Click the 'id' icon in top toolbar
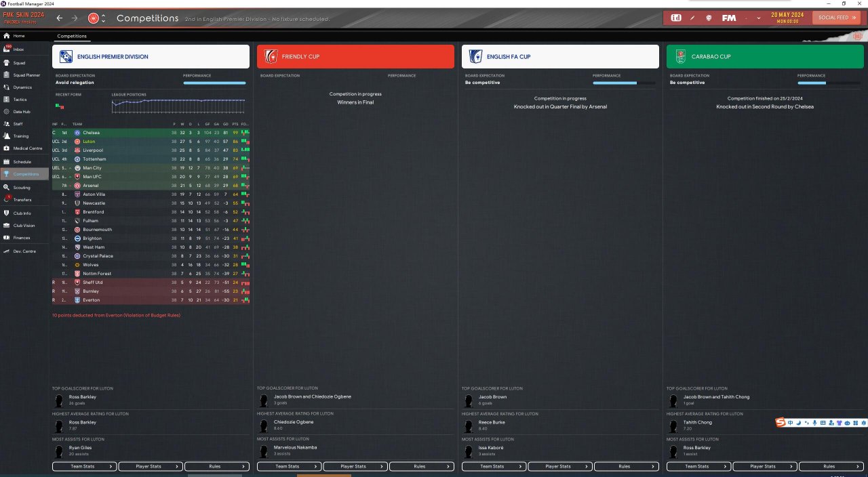 (676, 18)
